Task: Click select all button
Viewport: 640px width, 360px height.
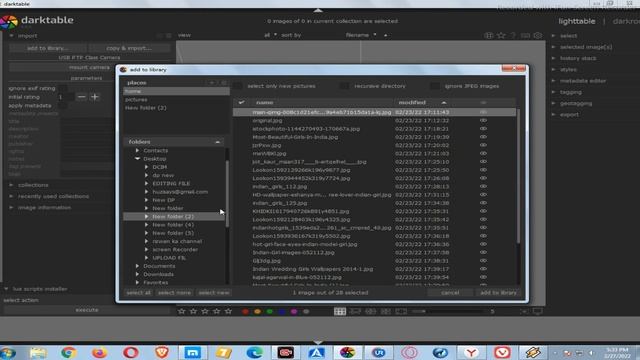Action: point(138,293)
